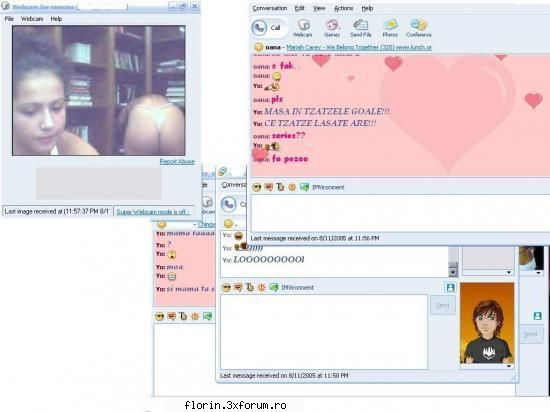550x412 pixels.
Task: Click the message input box in oana conversation
Action: [400, 213]
